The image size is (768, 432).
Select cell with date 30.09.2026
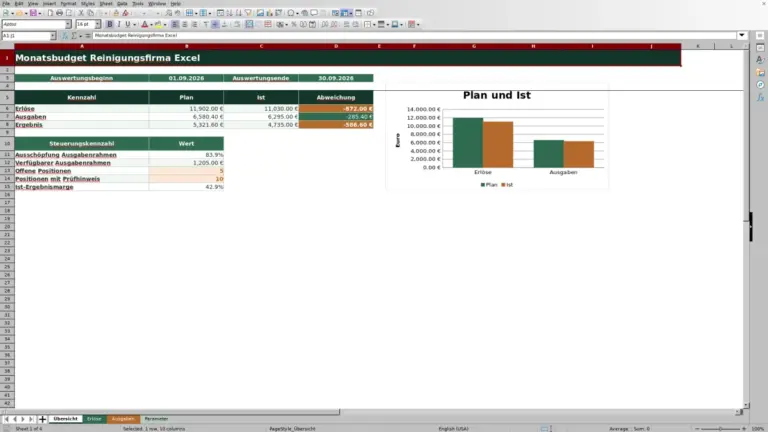pyautogui.click(x=336, y=78)
